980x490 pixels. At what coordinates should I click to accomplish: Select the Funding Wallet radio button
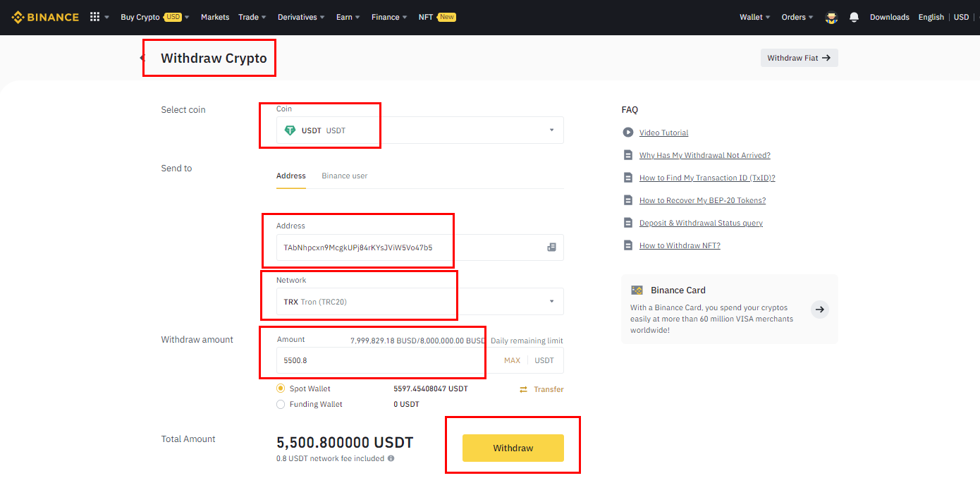point(281,404)
